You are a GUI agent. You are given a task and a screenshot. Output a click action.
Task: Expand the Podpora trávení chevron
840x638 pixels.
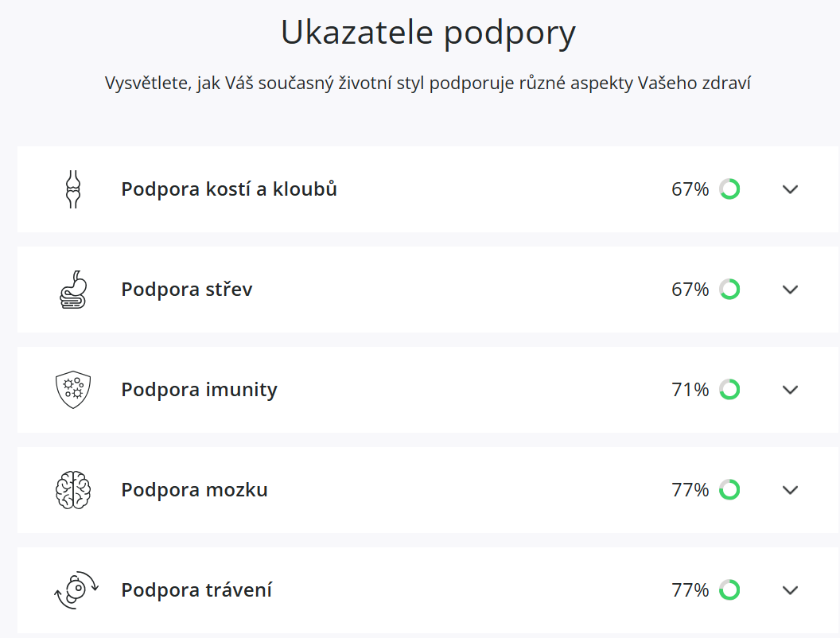tap(790, 590)
